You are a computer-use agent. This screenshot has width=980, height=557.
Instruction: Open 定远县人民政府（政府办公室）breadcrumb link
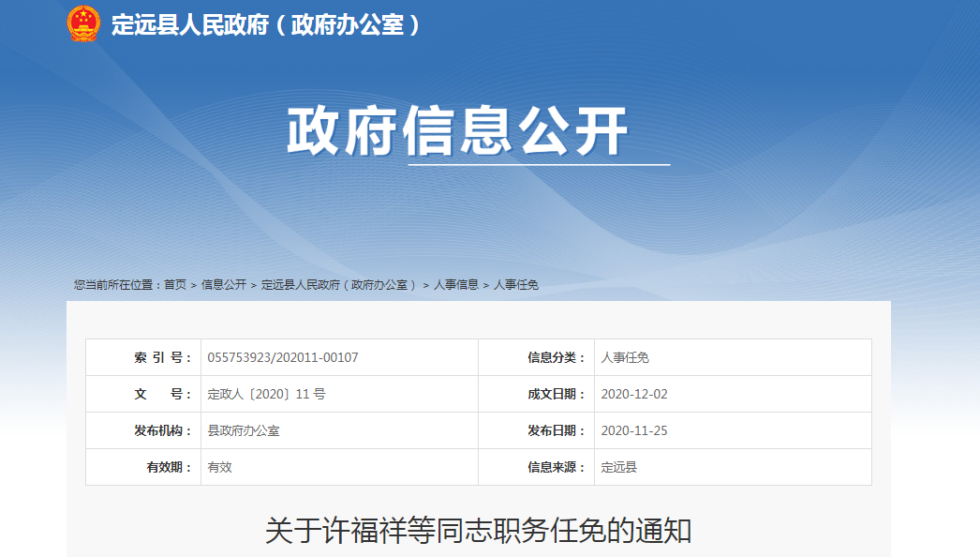pyautogui.click(x=339, y=285)
